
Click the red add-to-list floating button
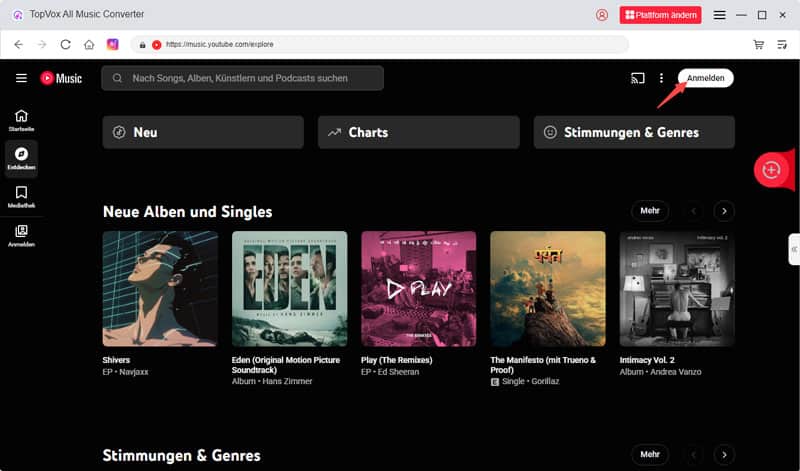[x=771, y=170]
